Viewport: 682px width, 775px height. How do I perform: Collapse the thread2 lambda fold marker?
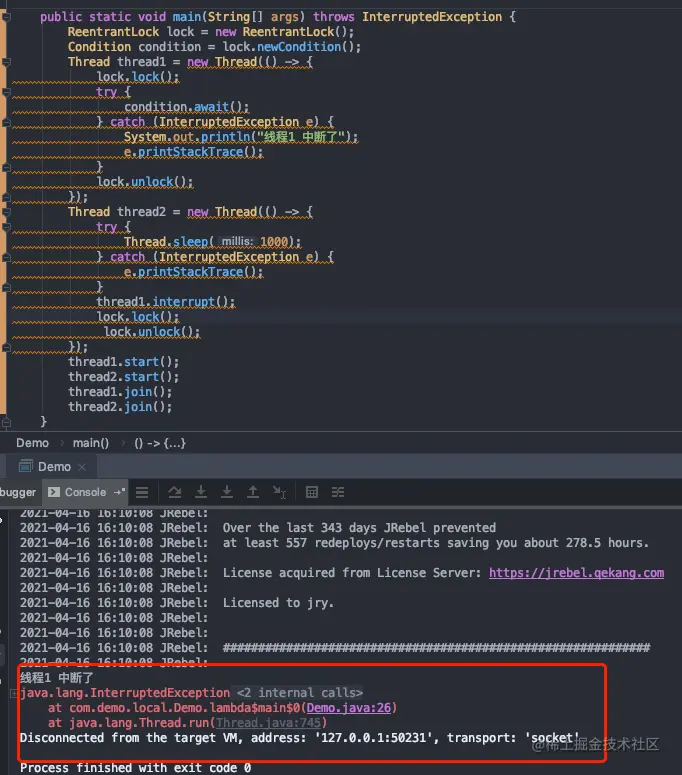coord(6,212)
